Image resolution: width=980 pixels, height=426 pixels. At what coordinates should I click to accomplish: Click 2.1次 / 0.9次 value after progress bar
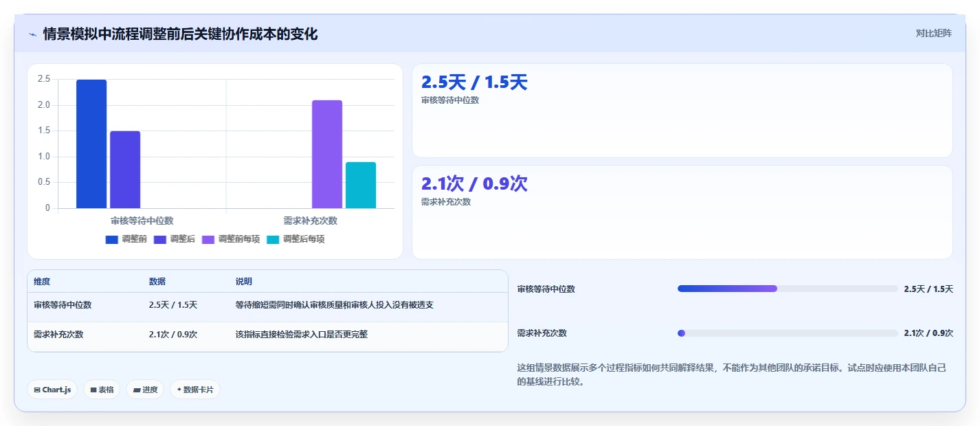click(x=928, y=333)
